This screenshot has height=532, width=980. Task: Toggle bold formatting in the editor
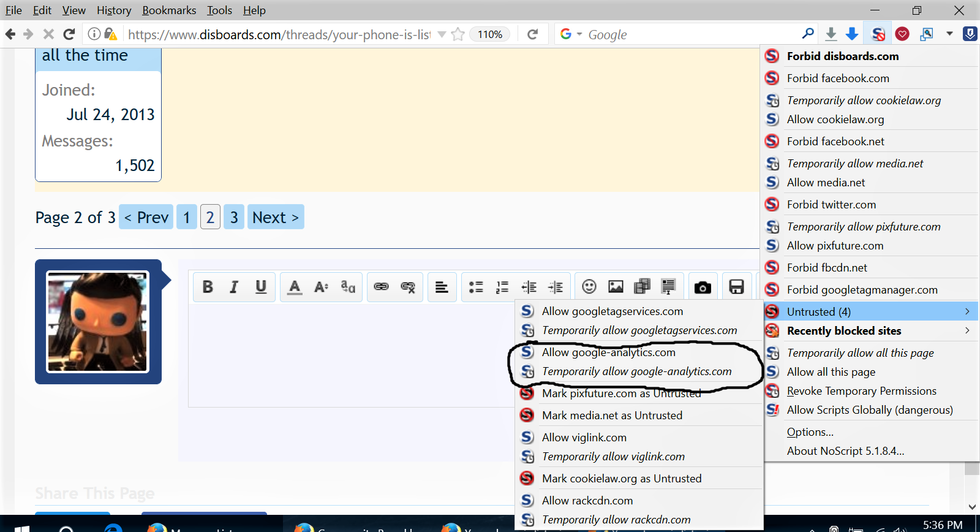click(208, 287)
